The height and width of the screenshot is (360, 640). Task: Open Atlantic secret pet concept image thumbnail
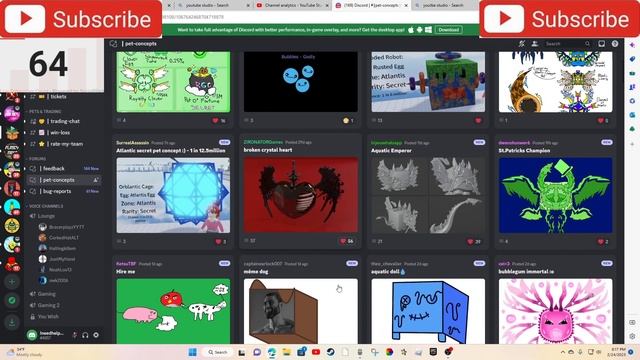[x=173, y=196]
